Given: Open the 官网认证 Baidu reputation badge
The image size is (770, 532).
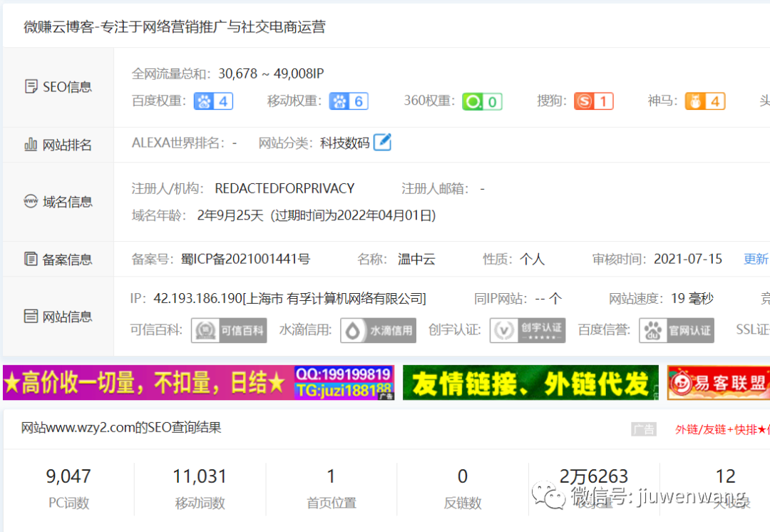Looking at the screenshot, I should (x=677, y=330).
